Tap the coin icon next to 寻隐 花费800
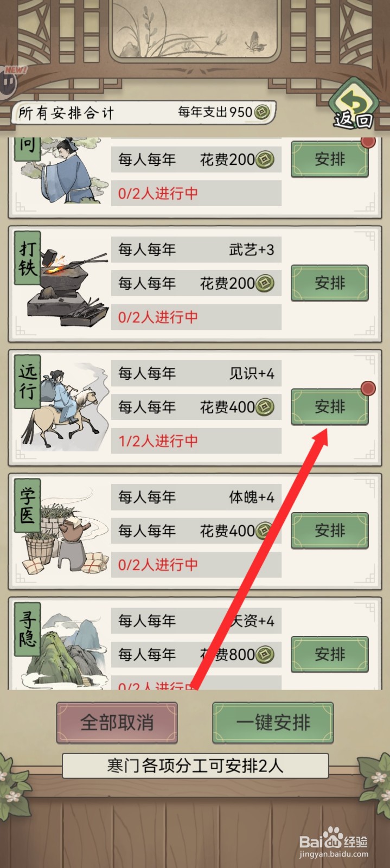 click(265, 654)
